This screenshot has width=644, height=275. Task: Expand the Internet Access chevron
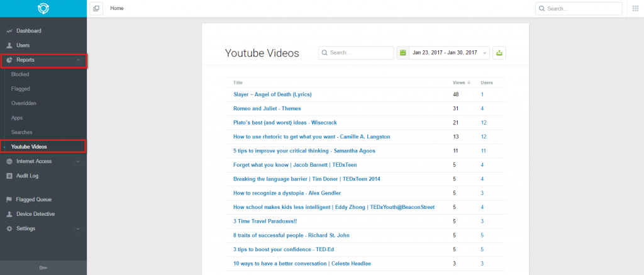pyautogui.click(x=78, y=162)
